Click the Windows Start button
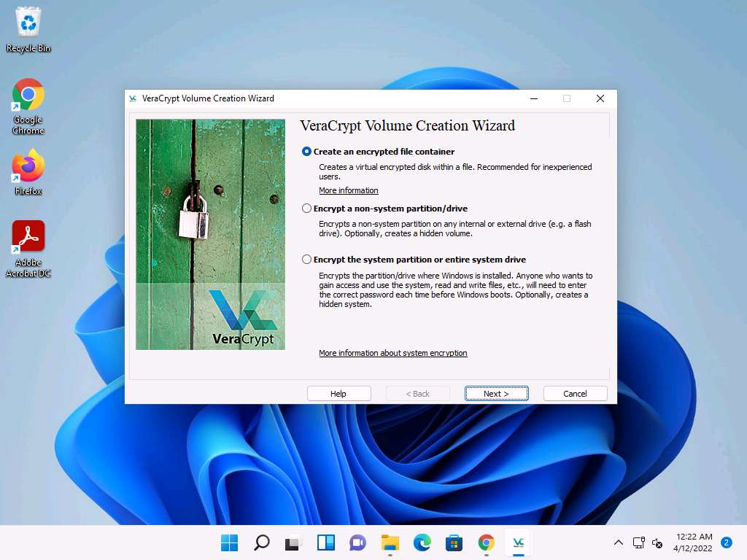 click(x=230, y=542)
